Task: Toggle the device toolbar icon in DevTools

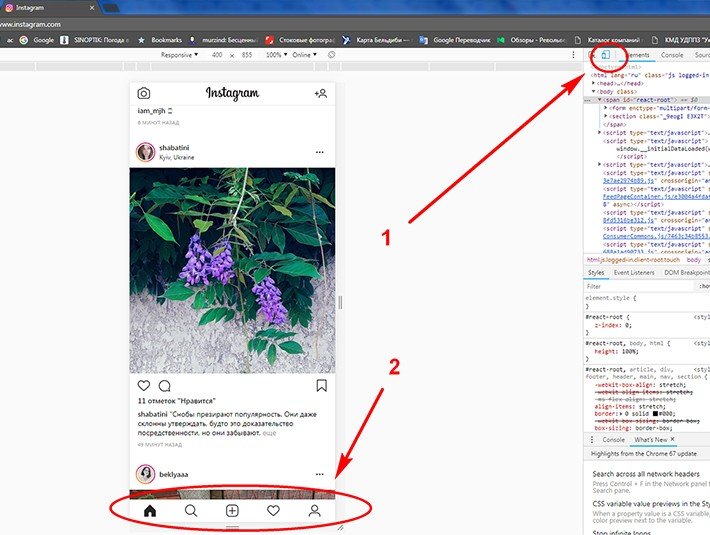Action: (x=605, y=55)
